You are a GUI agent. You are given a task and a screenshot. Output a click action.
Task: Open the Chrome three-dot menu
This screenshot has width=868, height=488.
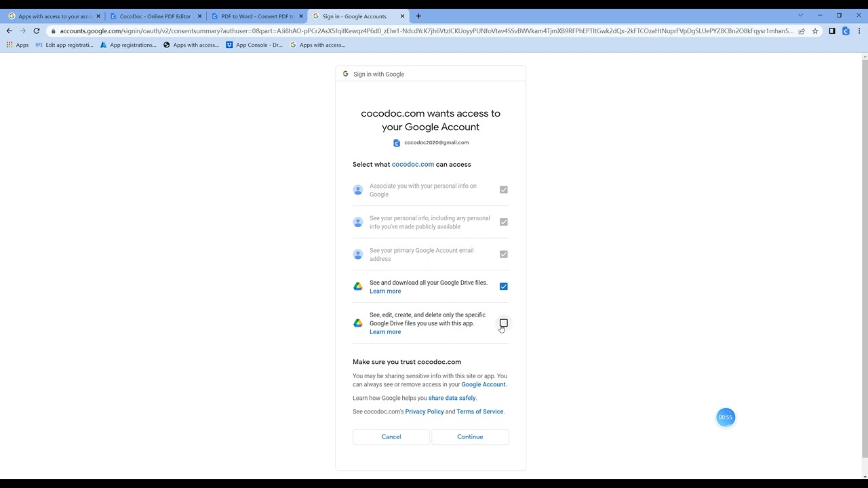point(859,30)
